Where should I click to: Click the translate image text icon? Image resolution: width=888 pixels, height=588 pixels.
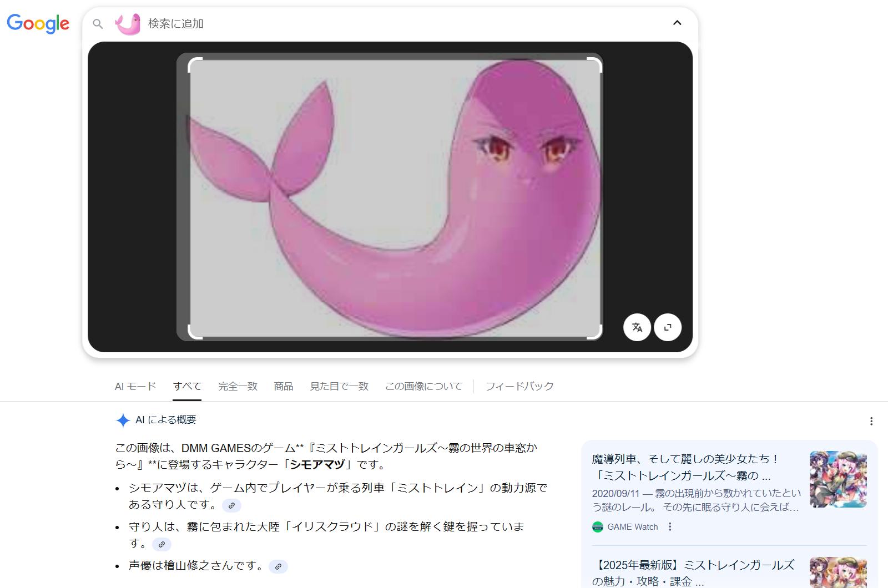(637, 327)
